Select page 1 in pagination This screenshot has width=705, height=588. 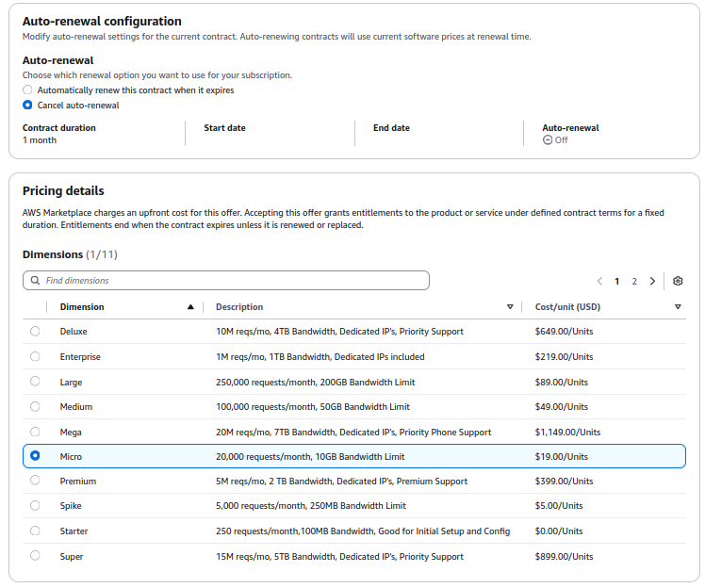pos(617,281)
